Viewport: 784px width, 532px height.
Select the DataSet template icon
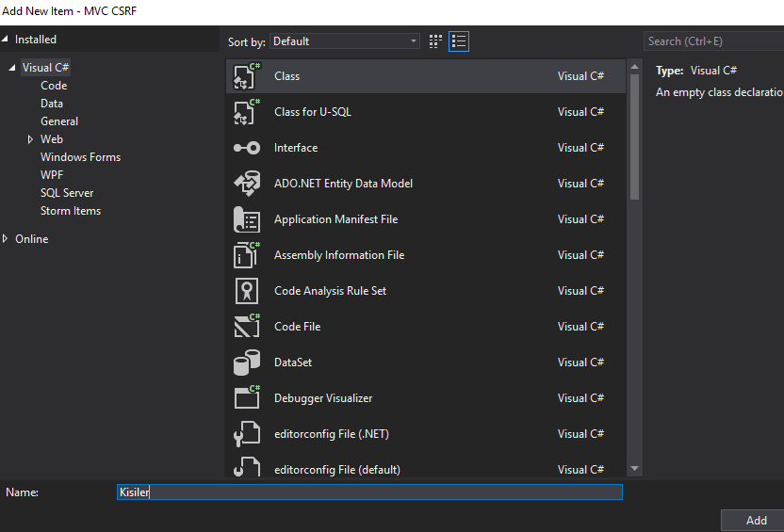click(247, 363)
